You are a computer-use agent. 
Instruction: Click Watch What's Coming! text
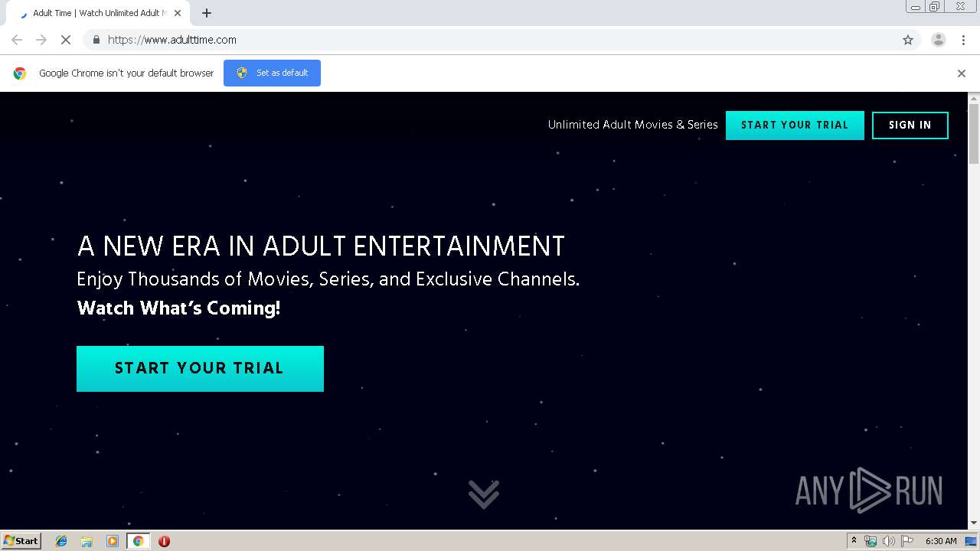[x=178, y=308]
